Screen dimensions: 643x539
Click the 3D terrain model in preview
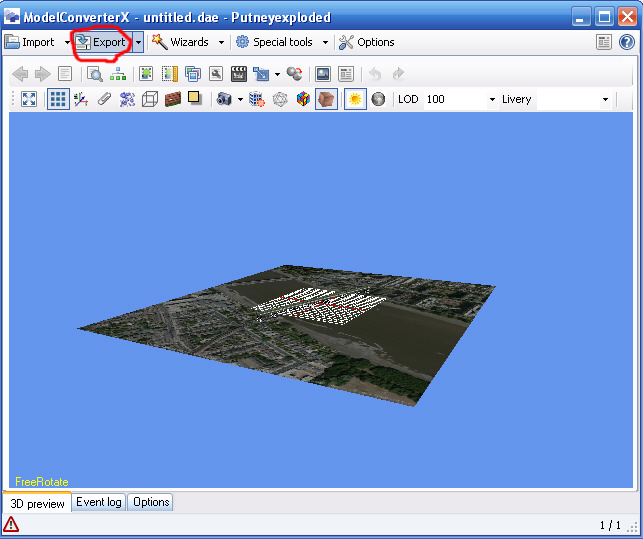(x=287, y=334)
